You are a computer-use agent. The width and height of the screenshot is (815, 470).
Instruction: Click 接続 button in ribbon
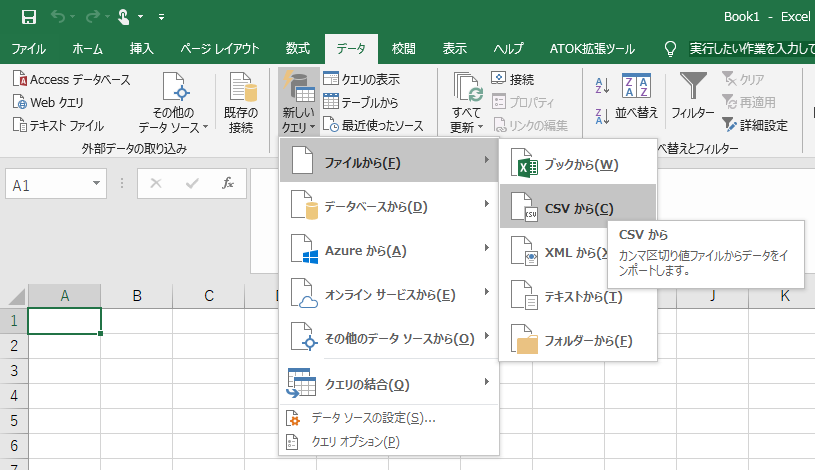(512, 79)
